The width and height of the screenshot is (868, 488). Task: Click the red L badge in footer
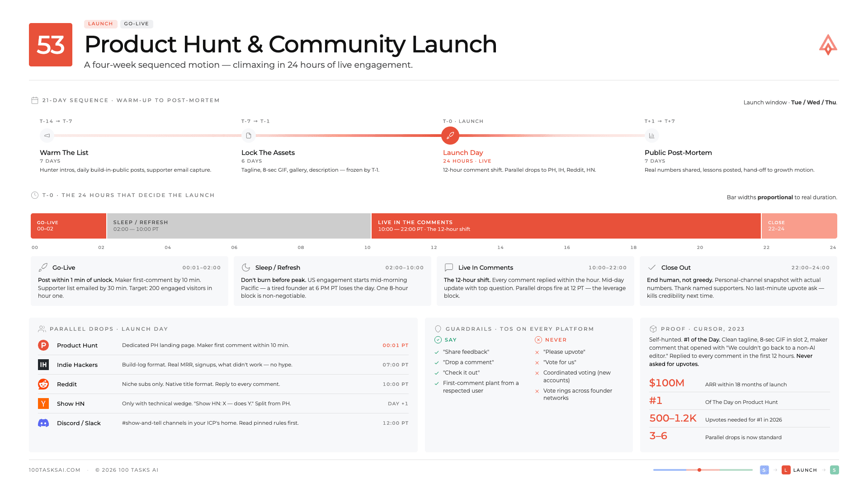pyautogui.click(x=786, y=470)
